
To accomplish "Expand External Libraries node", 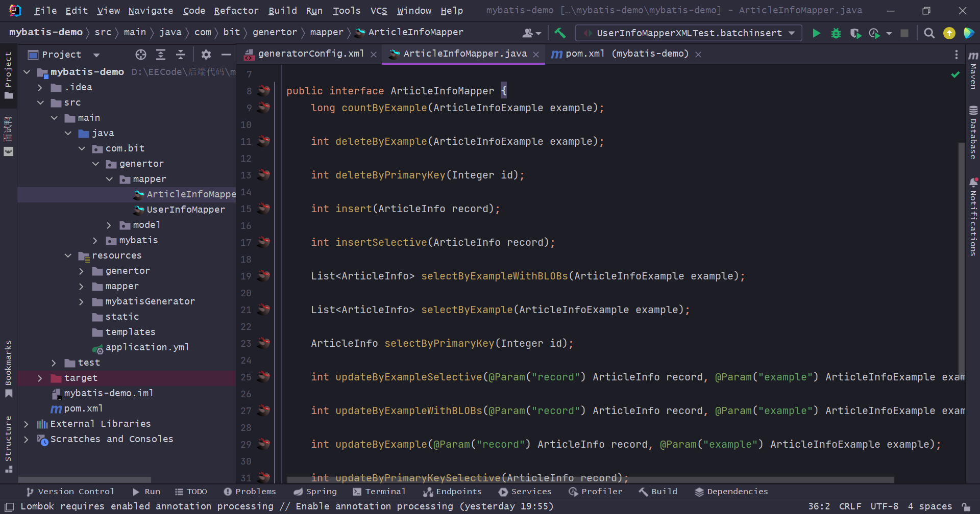I will pos(27,424).
